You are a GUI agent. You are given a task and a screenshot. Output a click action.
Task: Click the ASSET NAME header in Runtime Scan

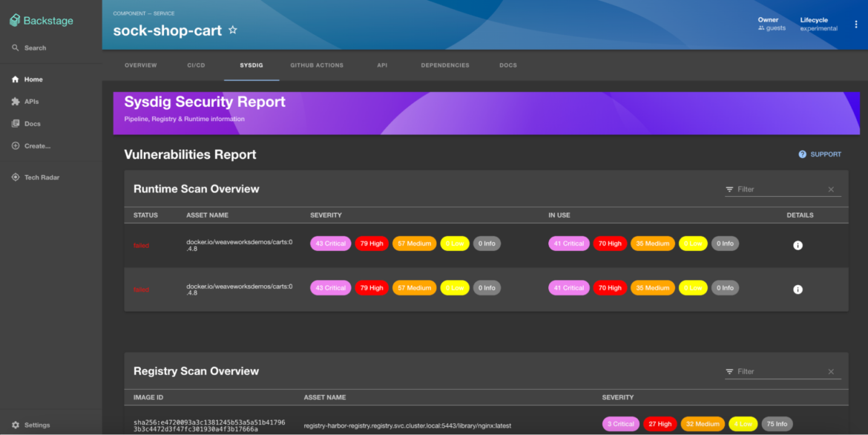point(207,215)
